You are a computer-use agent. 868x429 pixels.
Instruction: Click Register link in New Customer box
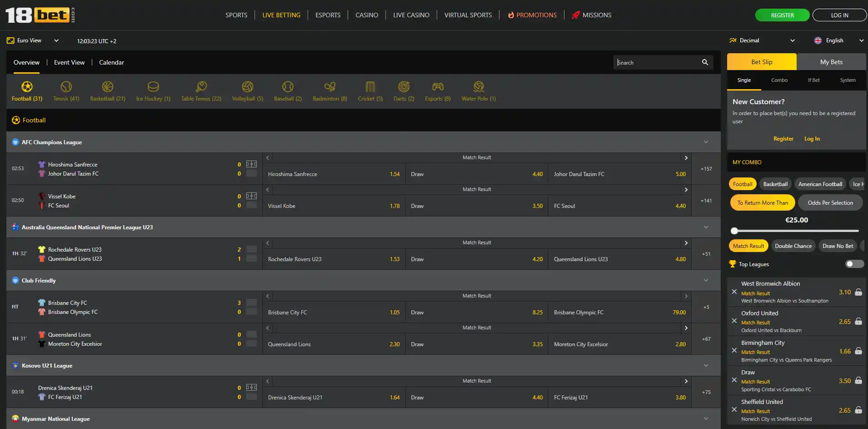pos(783,139)
